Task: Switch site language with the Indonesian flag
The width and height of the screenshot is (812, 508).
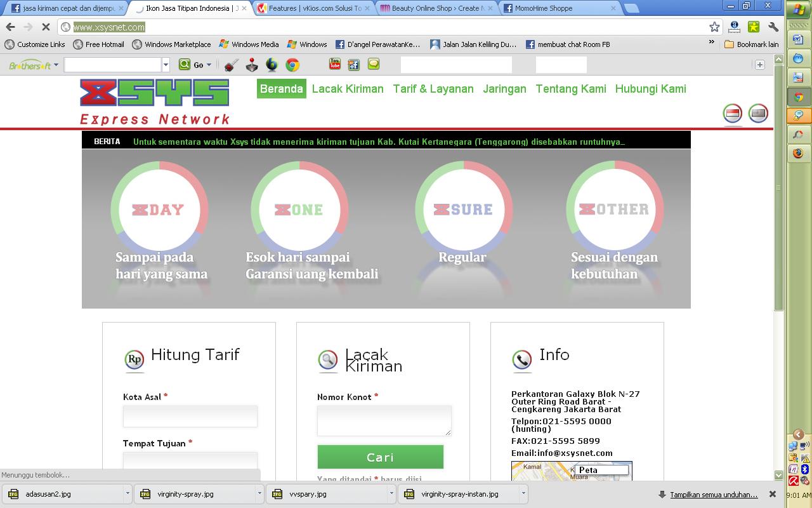Action: (x=733, y=114)
